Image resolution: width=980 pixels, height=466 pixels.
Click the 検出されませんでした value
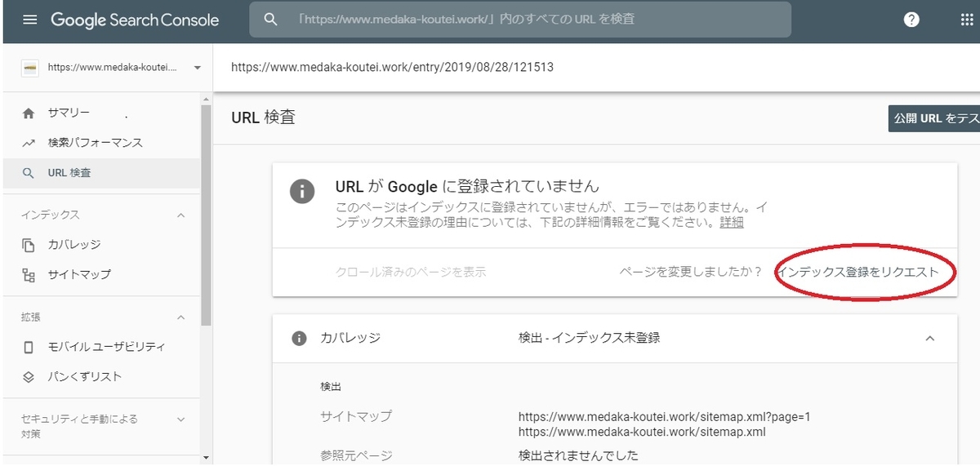[x=578, y=455]
